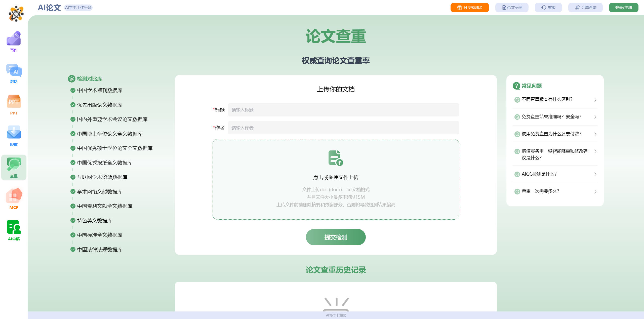Expand FAQ 使用免费查重为什么还要付费? arrow

(595, 134)
